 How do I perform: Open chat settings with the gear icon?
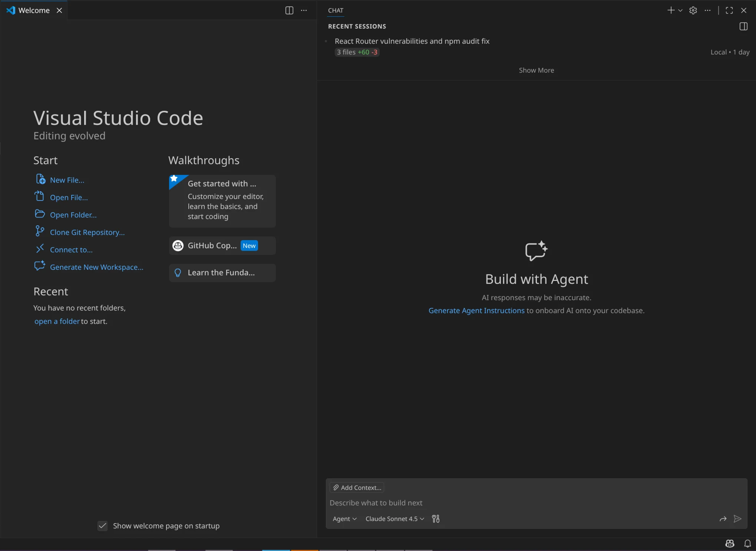click(x=693, y=10)
